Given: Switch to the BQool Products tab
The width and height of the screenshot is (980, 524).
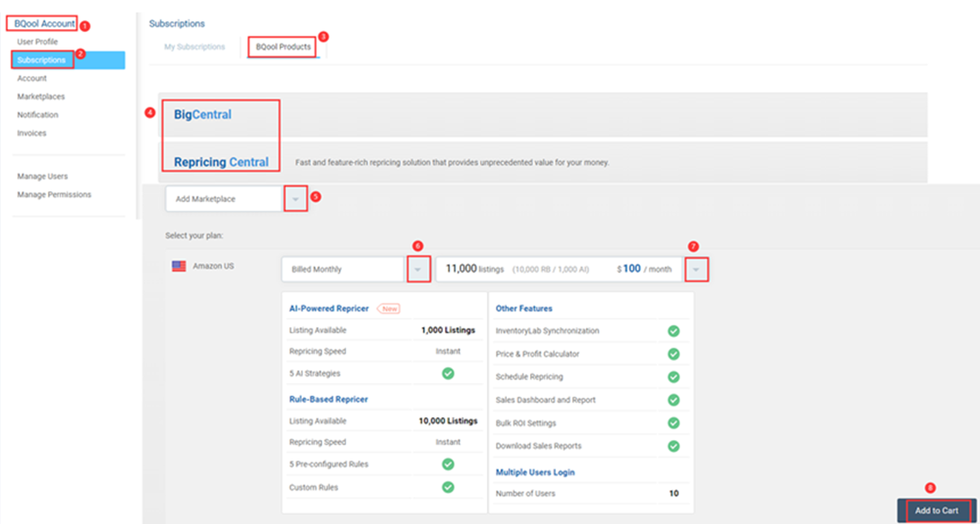Looking at the screenshot, I should (x=283, y=47).
